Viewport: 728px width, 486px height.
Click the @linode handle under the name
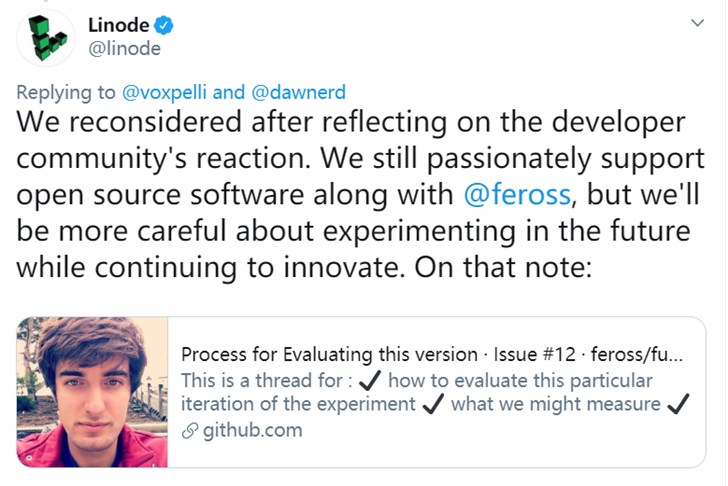(x=124, y=48)
